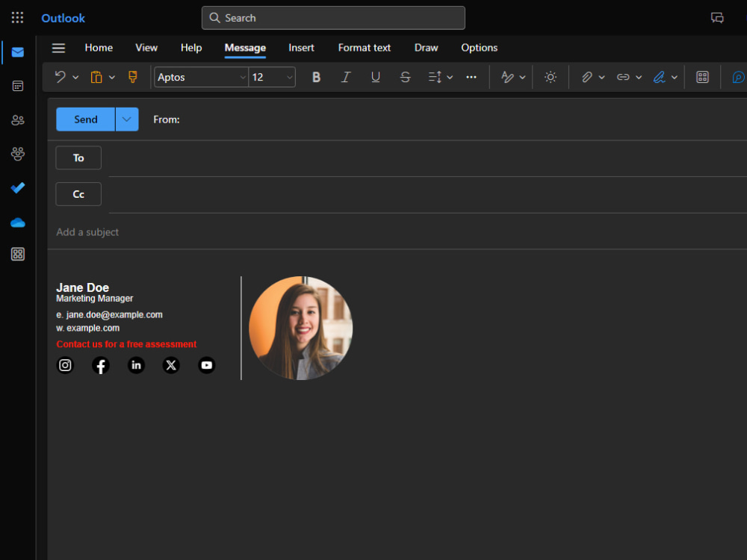Open People contacts in the sidebar
Screen dimensions: 747x560
18,120
